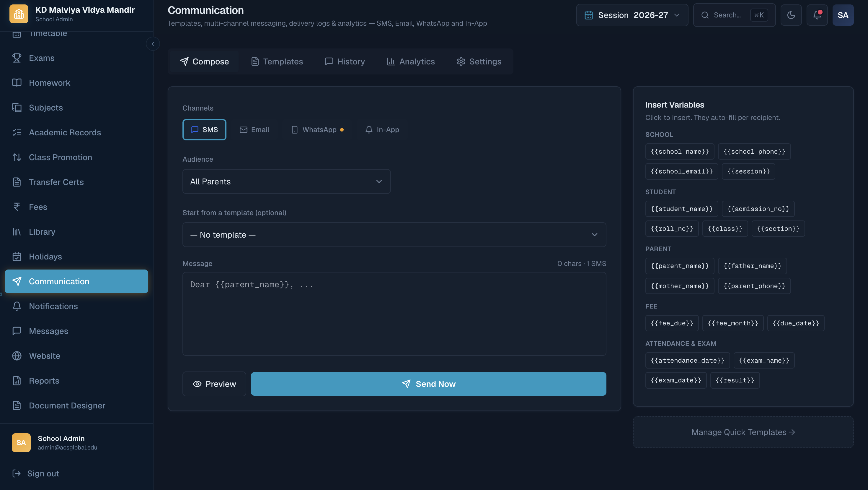This screenshot has height=490, width=868.
Task: Click the session calendar icon
Action: 589,15
